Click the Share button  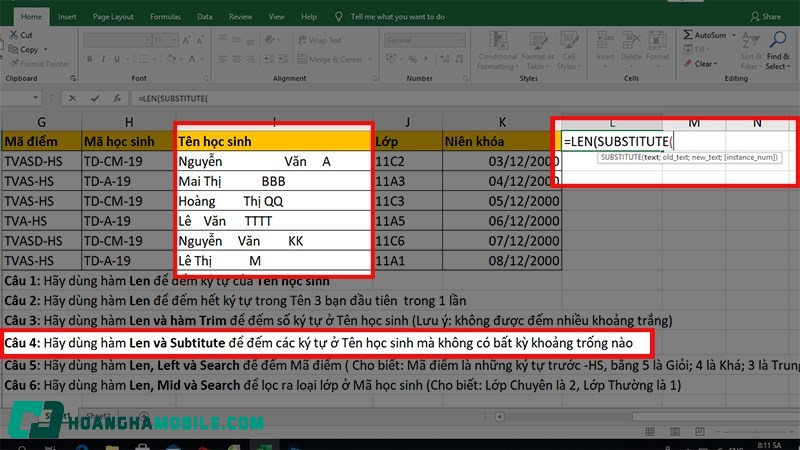(766, 17)
